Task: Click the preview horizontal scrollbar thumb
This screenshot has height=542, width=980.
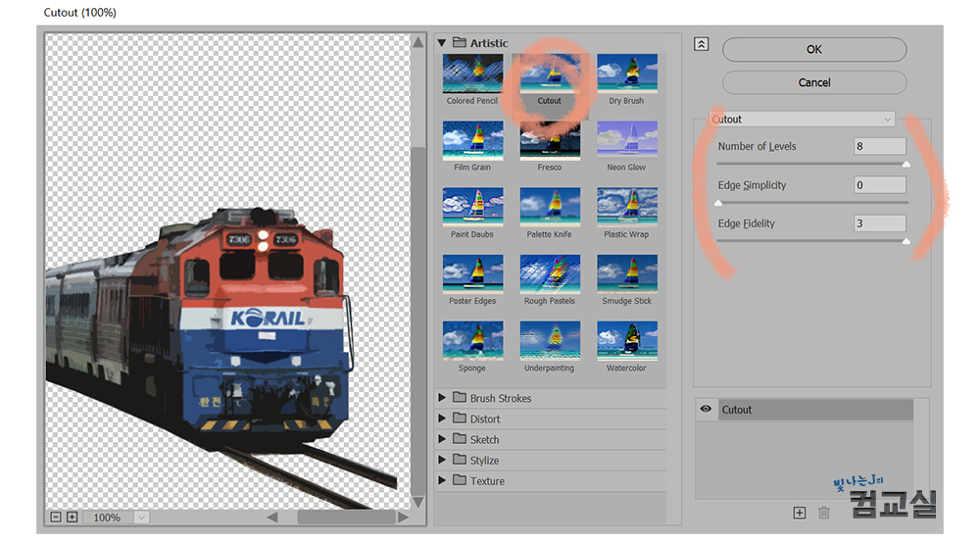Action: click(347, 517)
